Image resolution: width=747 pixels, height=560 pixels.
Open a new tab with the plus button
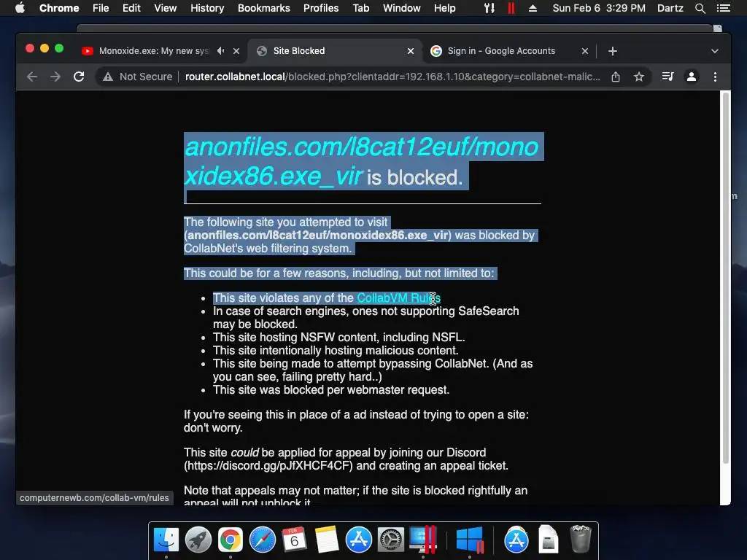[x=613, y=51]
